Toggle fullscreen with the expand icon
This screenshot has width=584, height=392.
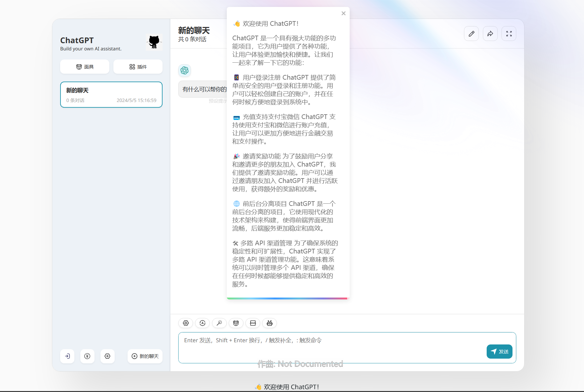tap(509, 34)
